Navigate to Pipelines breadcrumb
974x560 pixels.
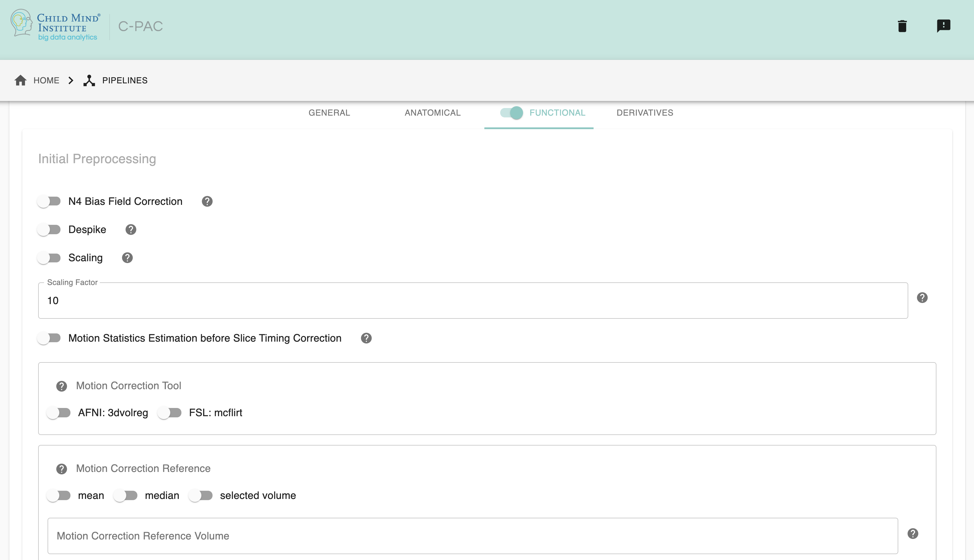[x=116, y=80]
